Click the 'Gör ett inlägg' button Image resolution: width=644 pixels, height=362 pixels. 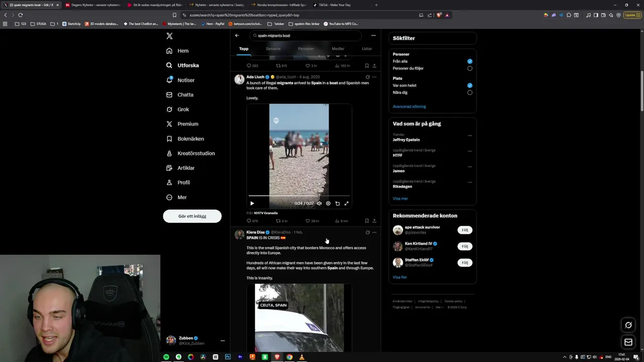192,216
